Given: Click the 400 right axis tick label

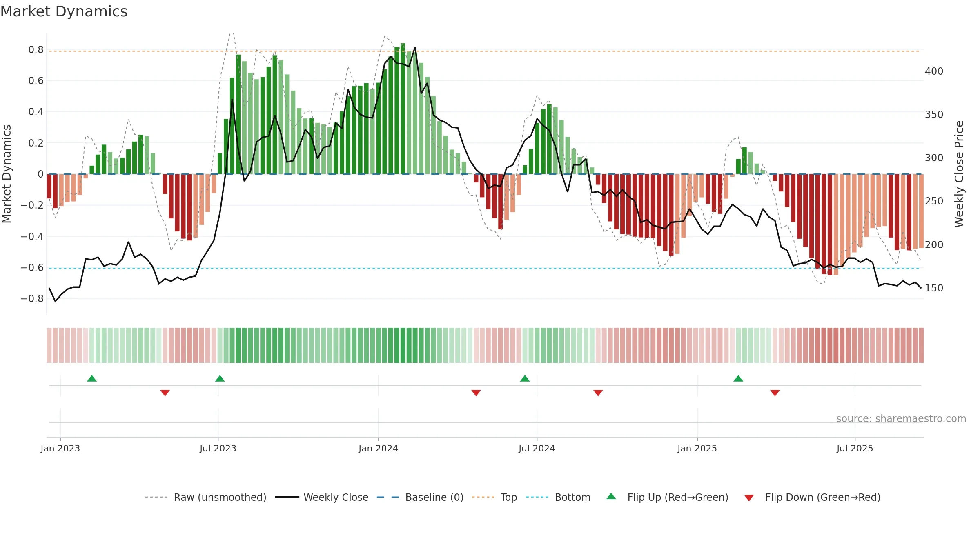Looking at the screenshot, I should coord(934,71).
